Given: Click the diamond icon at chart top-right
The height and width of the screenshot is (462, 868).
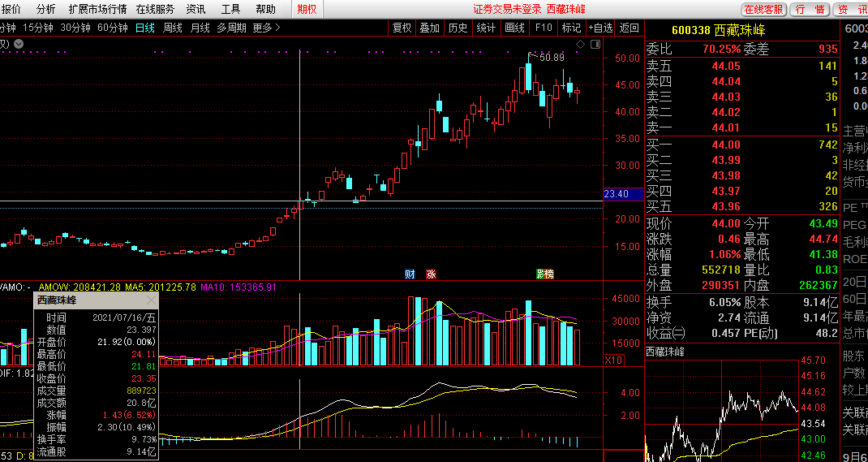Looking at the screenshot, I should coord(581,44).
